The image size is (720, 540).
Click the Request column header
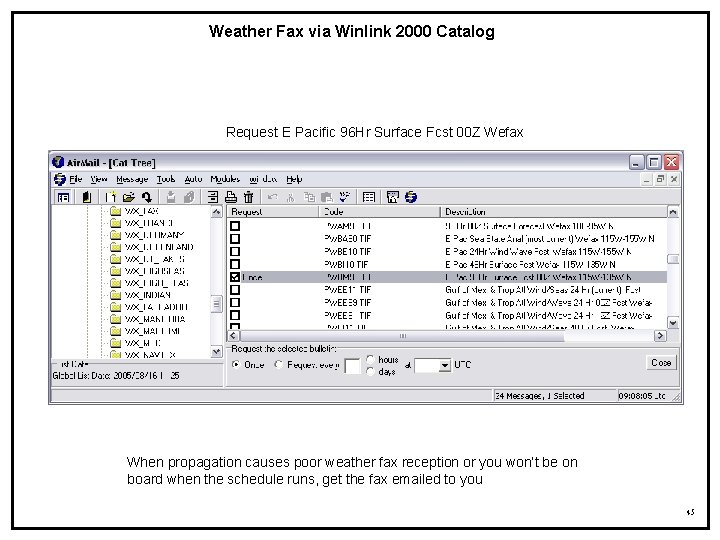click(273, 212)
